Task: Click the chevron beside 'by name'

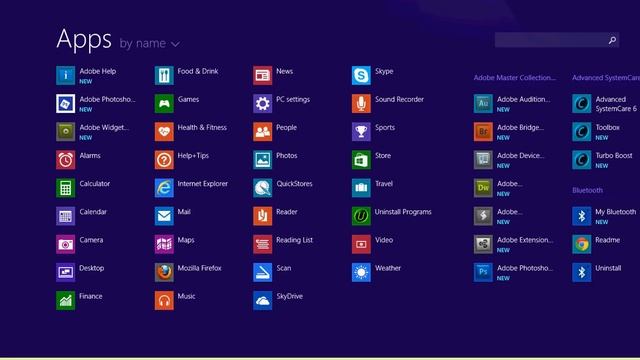Action: [x=175, y=44]
